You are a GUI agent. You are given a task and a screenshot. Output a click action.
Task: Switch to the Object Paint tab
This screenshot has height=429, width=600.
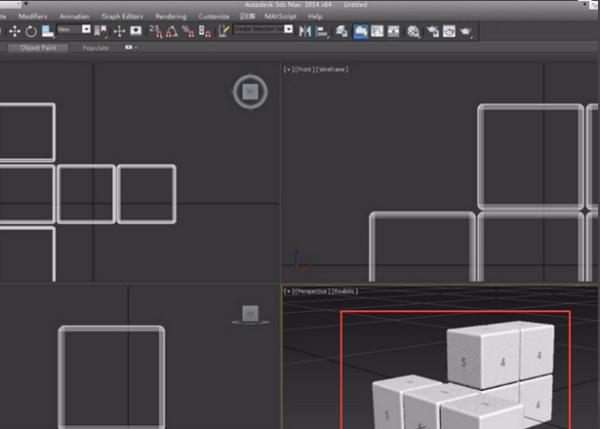point(40,47)
